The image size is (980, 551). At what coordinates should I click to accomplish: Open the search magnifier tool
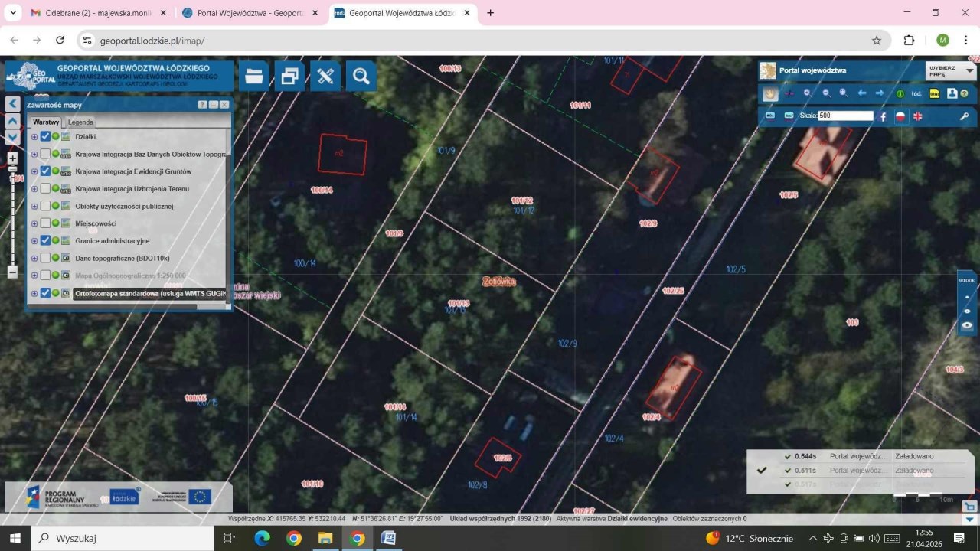(361, 76)
